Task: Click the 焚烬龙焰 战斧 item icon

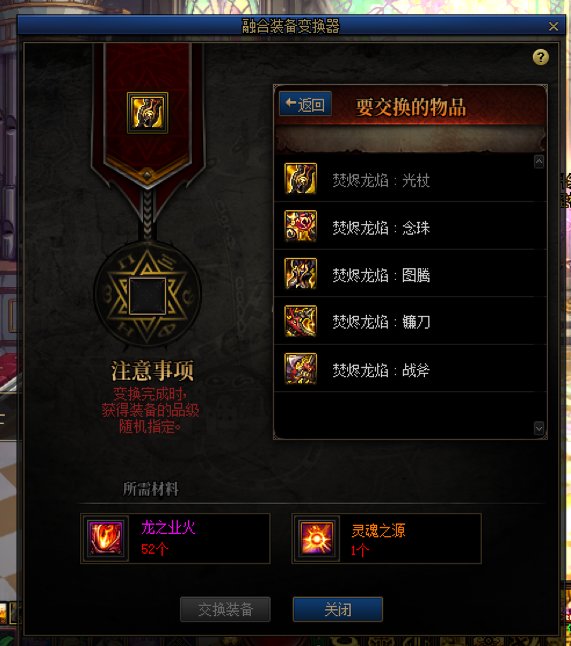Action: click(300, 368)
